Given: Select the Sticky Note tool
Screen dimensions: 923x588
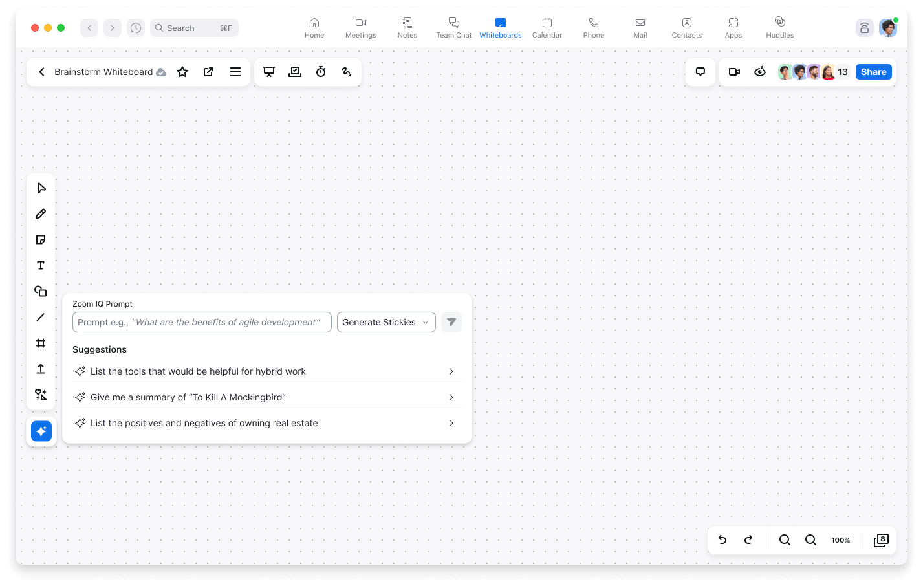Looking at the screenshot, I should (x=41, y=240).
